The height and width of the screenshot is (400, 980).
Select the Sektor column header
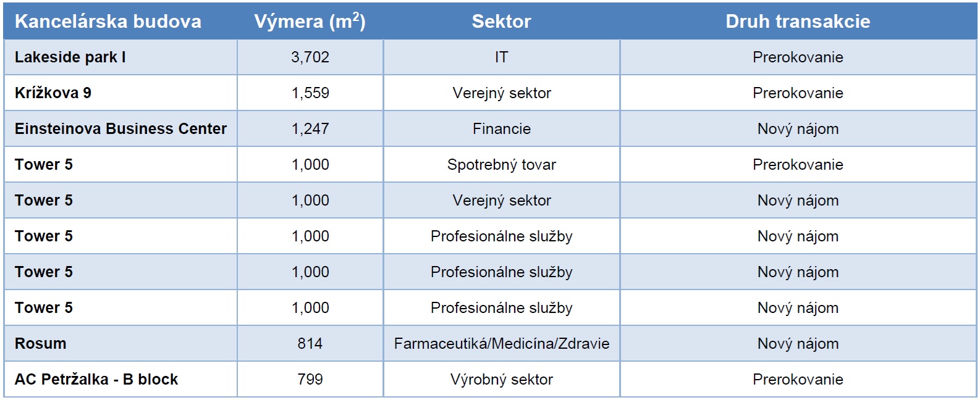point(501,22)
